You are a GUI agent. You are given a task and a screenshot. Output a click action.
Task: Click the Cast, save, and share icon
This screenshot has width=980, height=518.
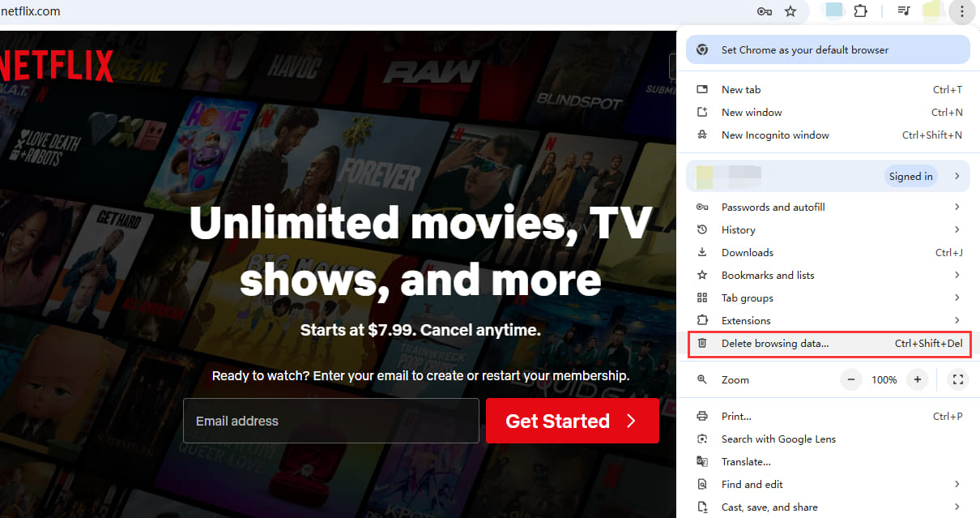pyautogui.click(x=703, y=507)
